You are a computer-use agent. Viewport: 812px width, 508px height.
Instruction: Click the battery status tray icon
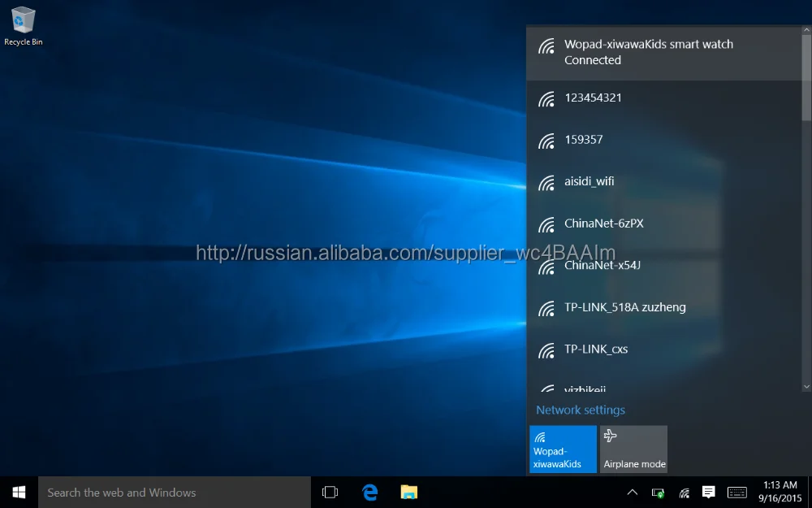(659, 493)
